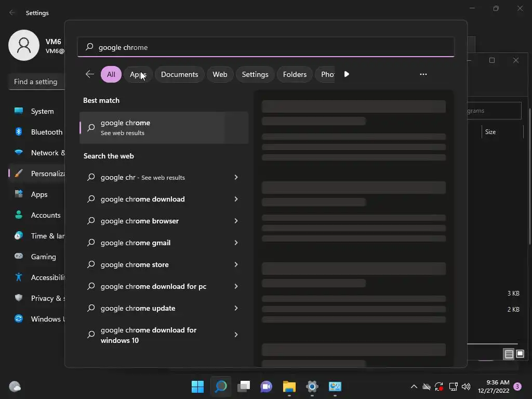Select google chr See web results

point(142,178)
